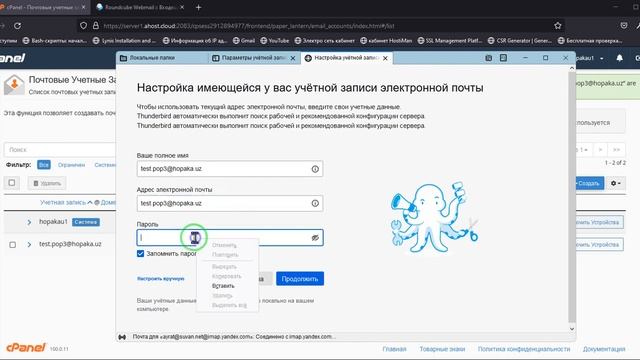Open Товарные знаки footer link

click(x=442, y=349)
